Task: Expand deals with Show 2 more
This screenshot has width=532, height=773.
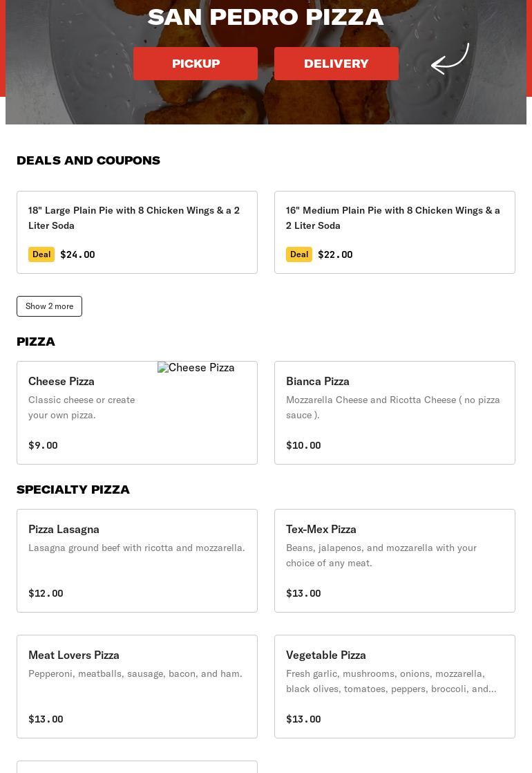Action: 49,306
